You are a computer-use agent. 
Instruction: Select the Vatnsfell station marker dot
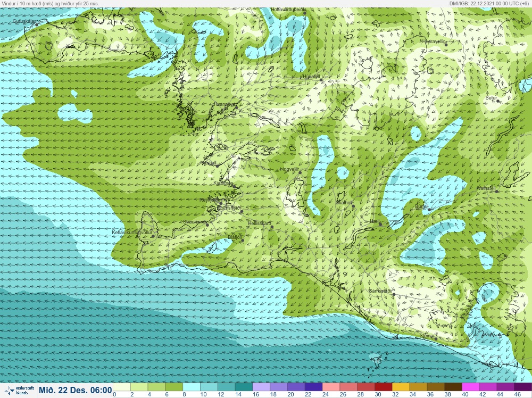497,192
